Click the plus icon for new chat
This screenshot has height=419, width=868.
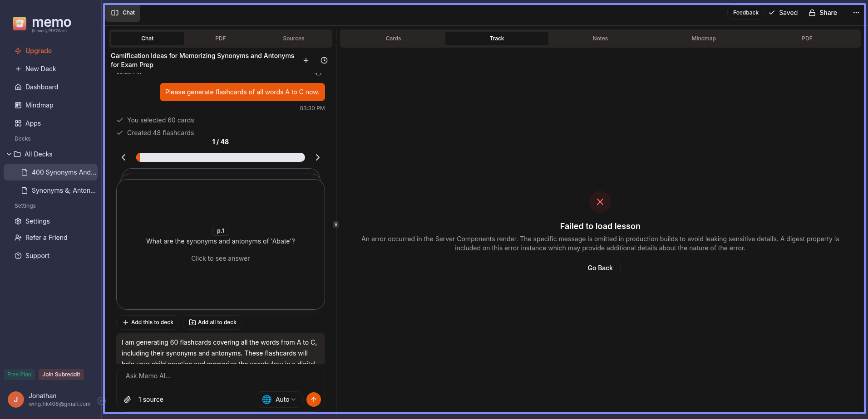click(306, 60)
